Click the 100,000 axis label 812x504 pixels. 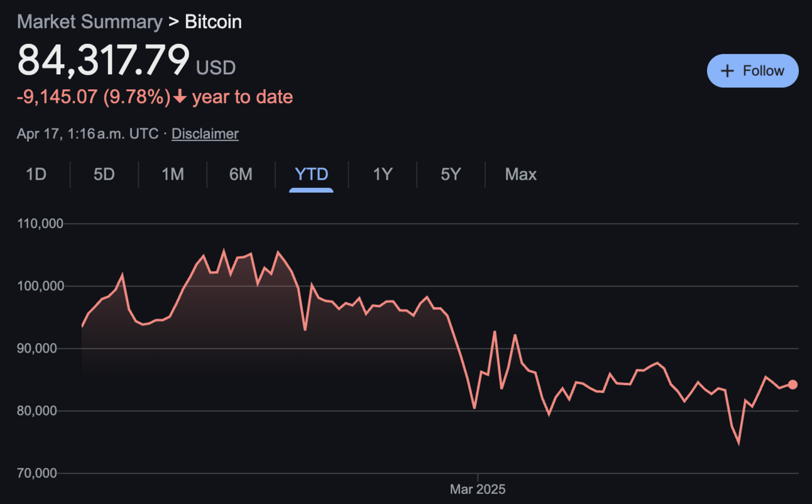pyautogui.click(x=40, y=286)
